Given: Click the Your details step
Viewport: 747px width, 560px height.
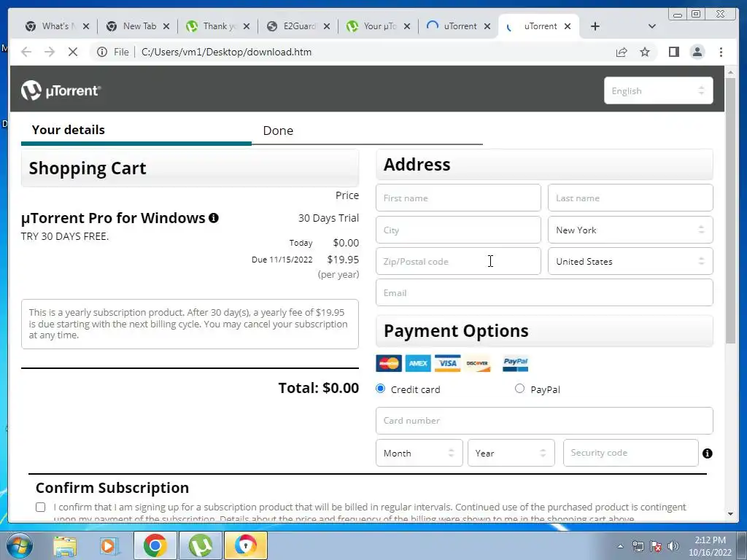Looking at the screenshot, I should click(x=68, y=130).
